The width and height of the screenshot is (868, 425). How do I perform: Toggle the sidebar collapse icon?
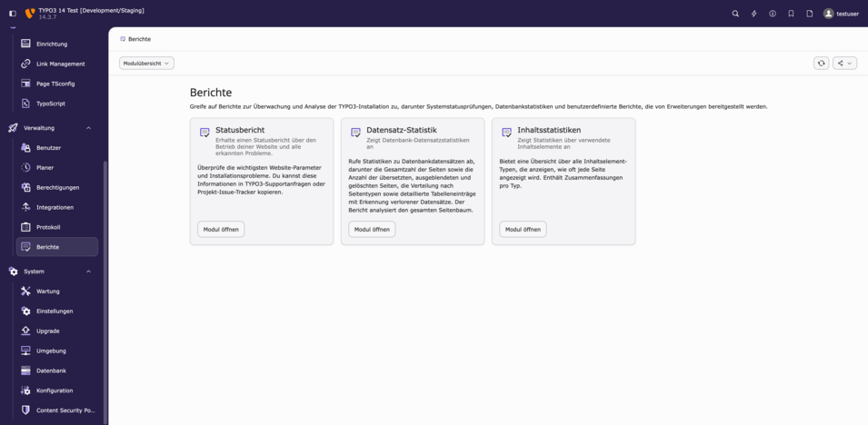[13, 14]
